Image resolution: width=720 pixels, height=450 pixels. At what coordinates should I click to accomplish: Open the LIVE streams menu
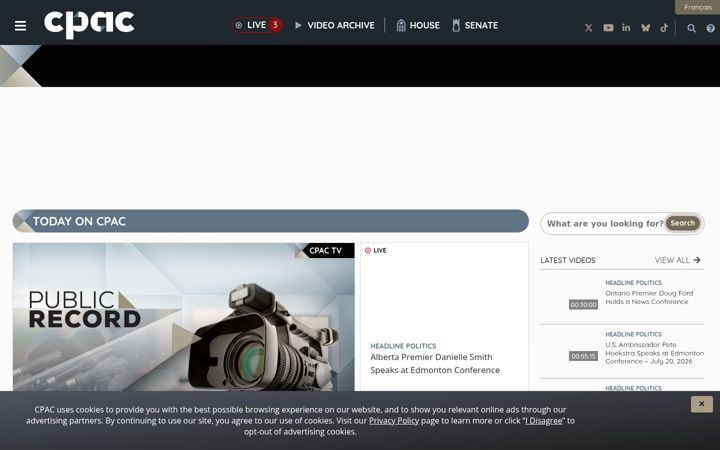tap(257, 25)
